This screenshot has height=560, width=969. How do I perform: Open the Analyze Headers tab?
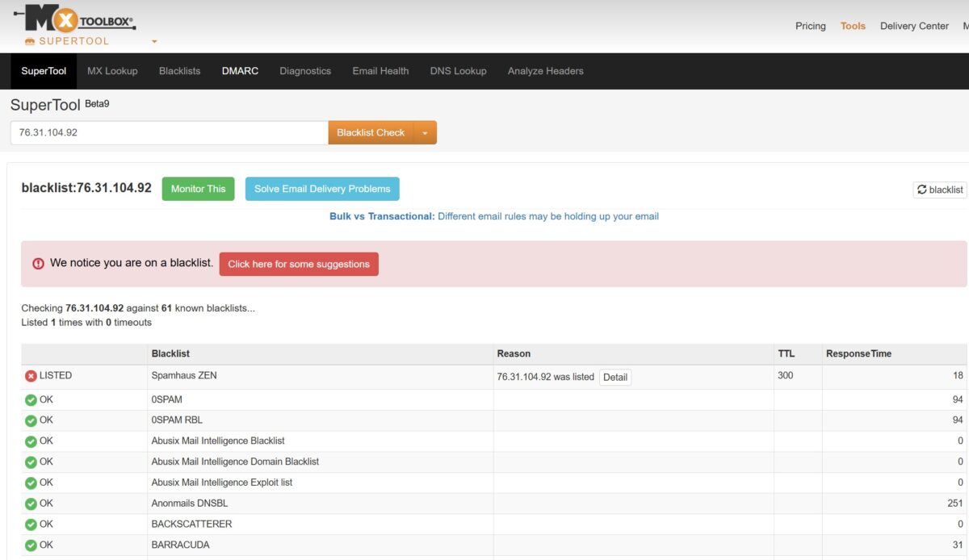pos(545,71)
